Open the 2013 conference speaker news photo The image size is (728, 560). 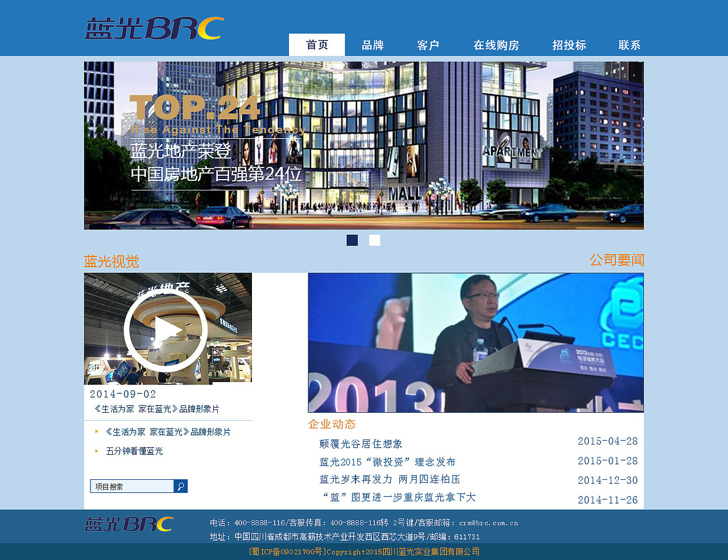pyautogui.click(x=476, y=343)
